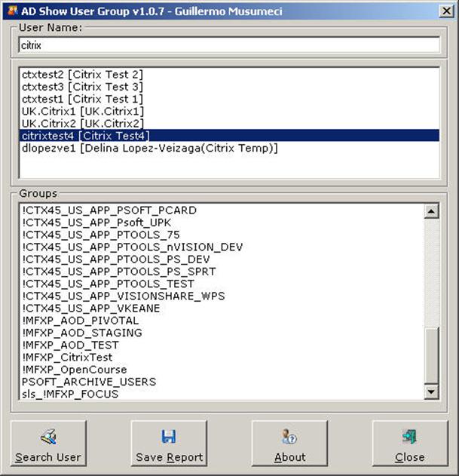Select group !MFXP_AOD_STAGING

222,333
